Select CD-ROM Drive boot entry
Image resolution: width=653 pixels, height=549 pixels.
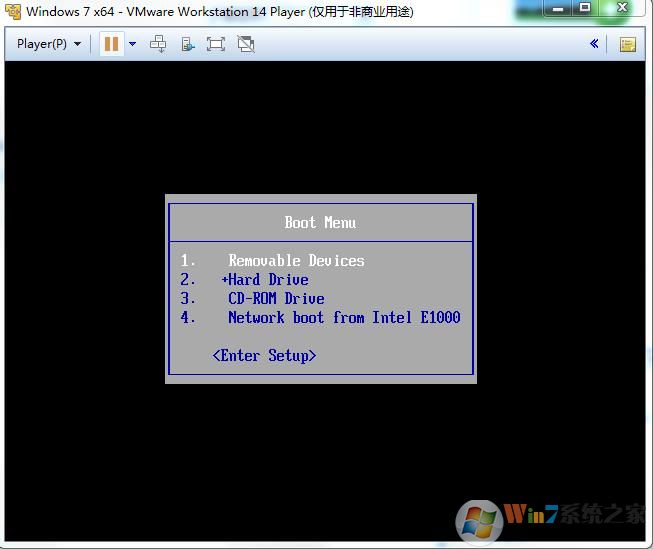pos(276,299)
